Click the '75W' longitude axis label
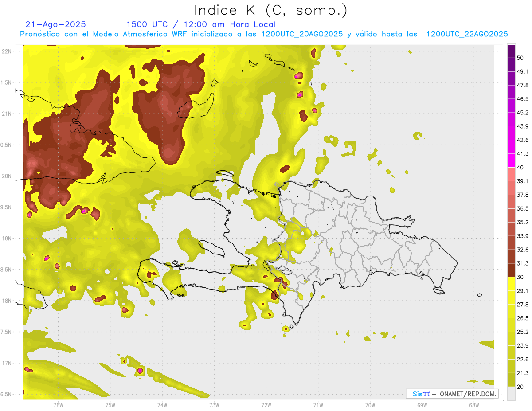 coord(110,404)
